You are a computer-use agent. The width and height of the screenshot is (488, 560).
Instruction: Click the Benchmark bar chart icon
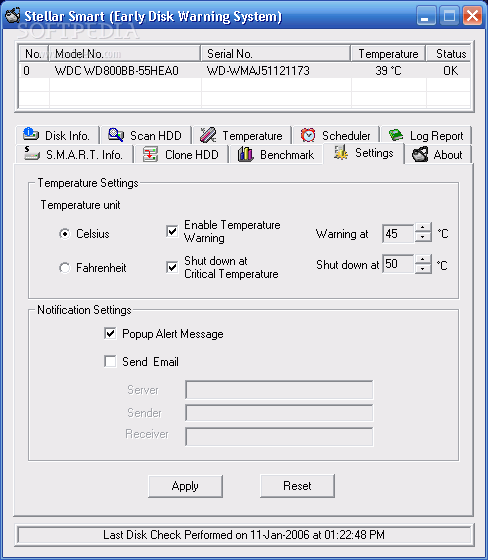point(245,154)
